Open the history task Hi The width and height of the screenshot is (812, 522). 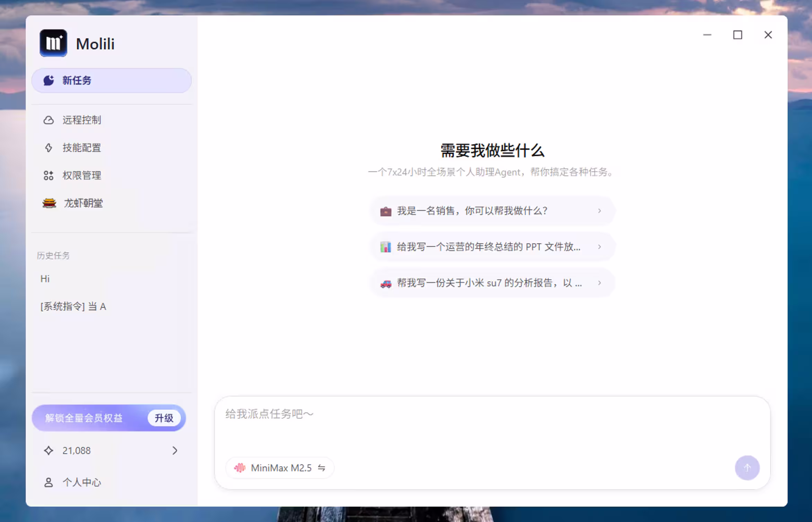coord(45,279)
